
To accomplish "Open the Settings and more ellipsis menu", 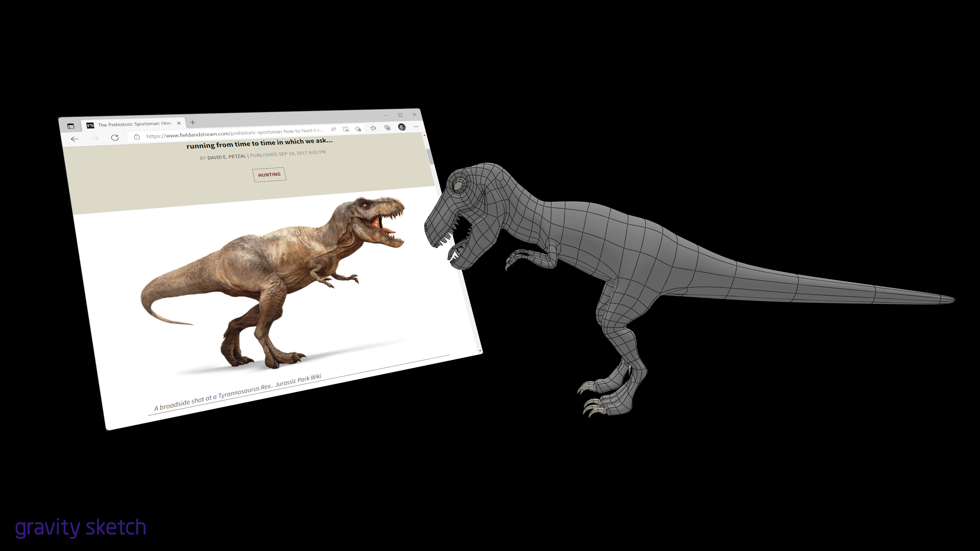I will point(416,126).
